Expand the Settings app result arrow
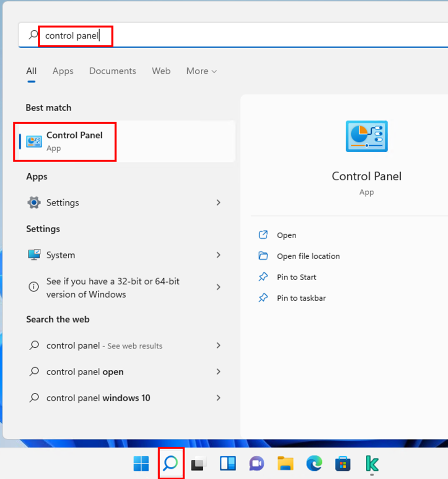 (218, 203)
